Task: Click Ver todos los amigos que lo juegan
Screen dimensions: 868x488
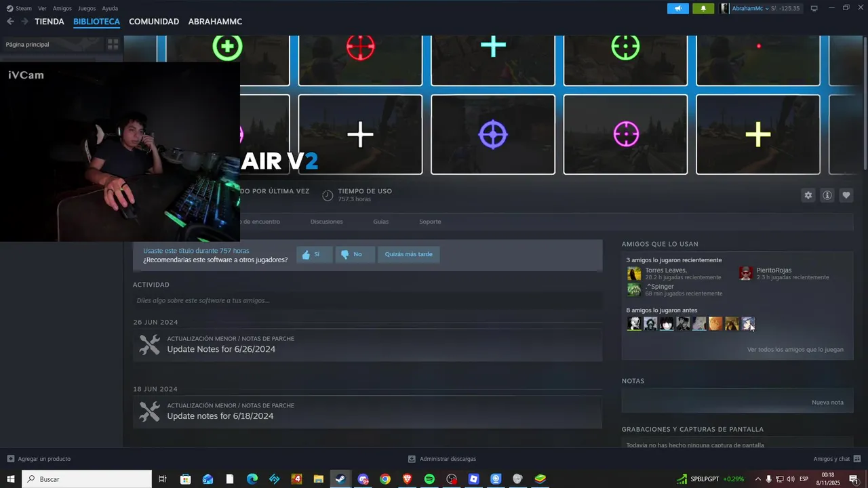Action: click(795, 350)
